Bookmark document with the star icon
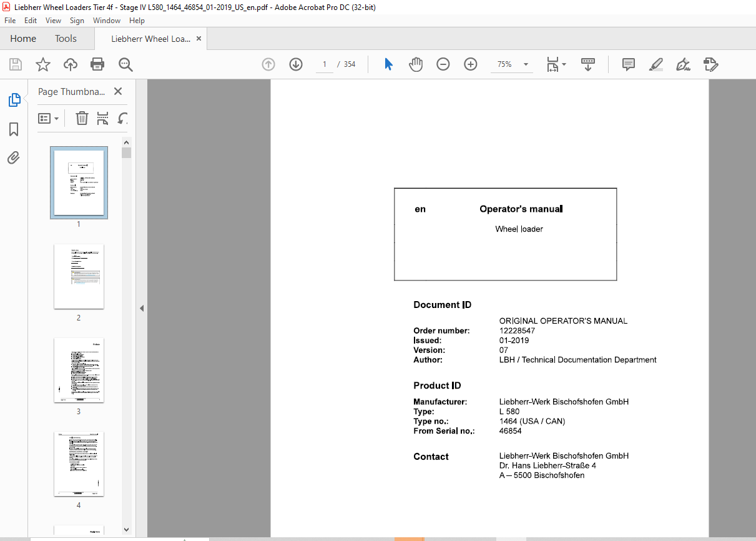The height and width of the screenshot is (541, 756). [x=42, y=64]
